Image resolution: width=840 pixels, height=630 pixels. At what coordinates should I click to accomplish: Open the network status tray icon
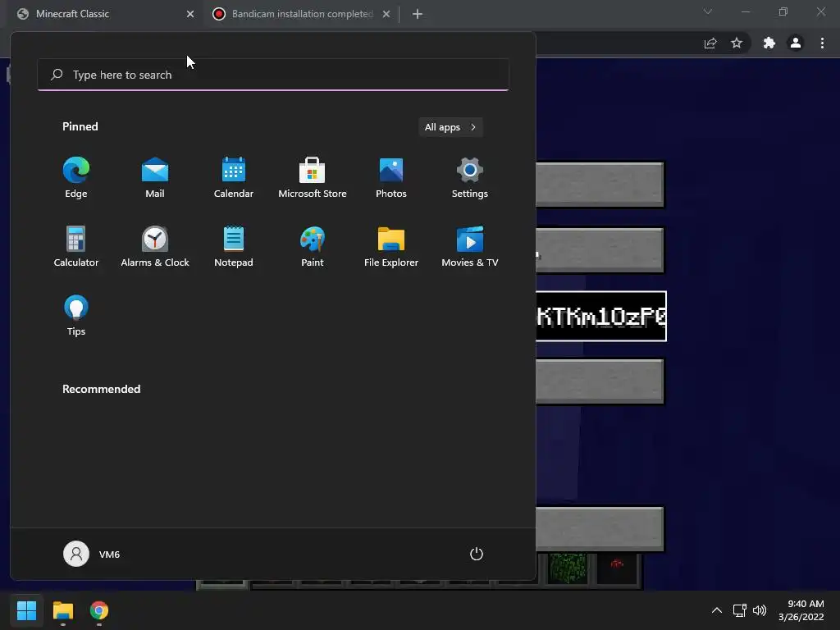(x=740, y=610)
